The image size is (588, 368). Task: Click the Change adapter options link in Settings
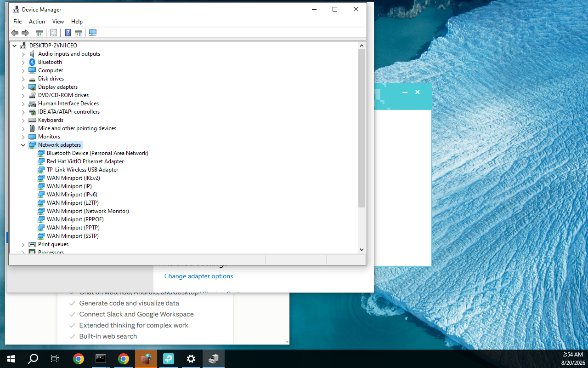(198, 276)
